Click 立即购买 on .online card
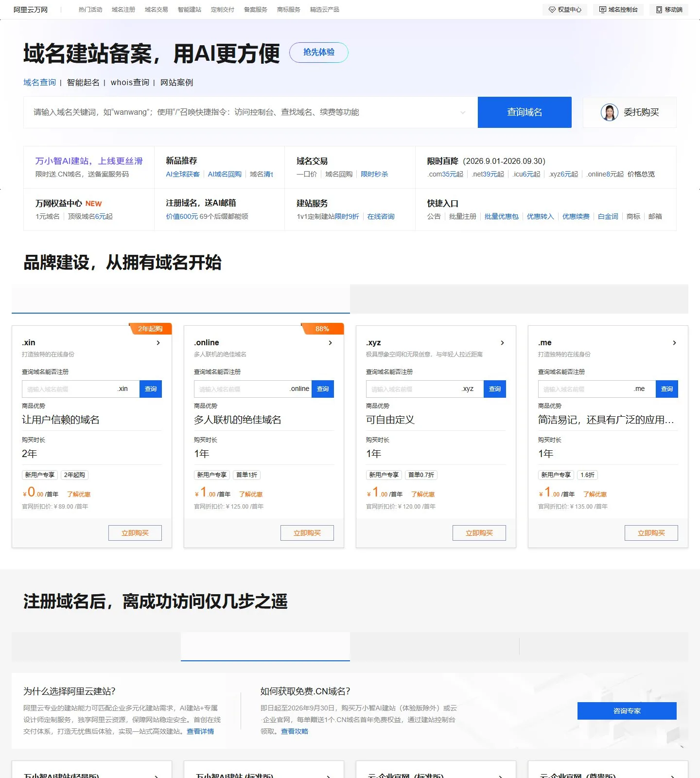 tap(307, 533)
